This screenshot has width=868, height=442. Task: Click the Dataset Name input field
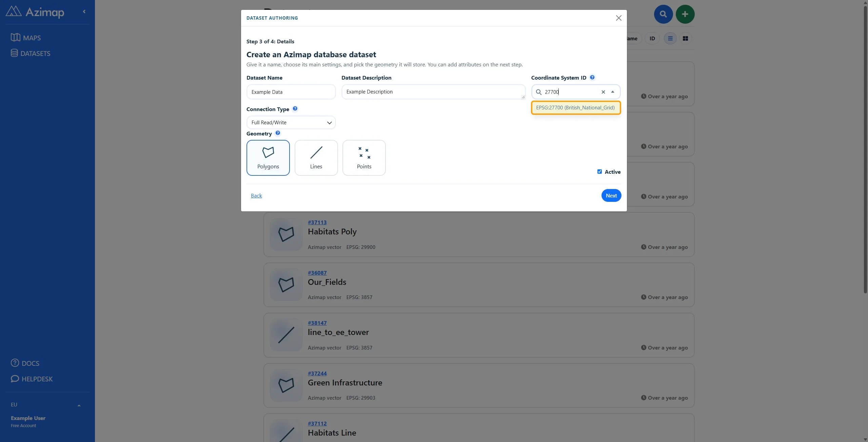(291, 92)
